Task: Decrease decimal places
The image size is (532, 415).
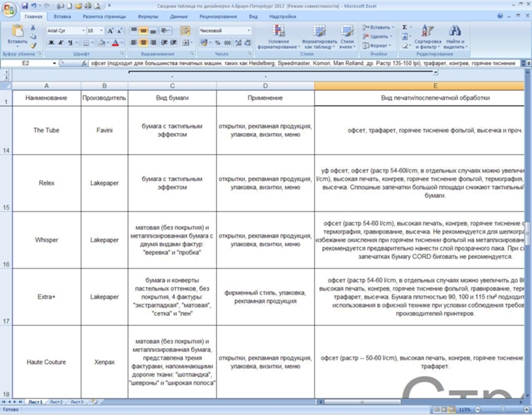Action: [248, 43]
